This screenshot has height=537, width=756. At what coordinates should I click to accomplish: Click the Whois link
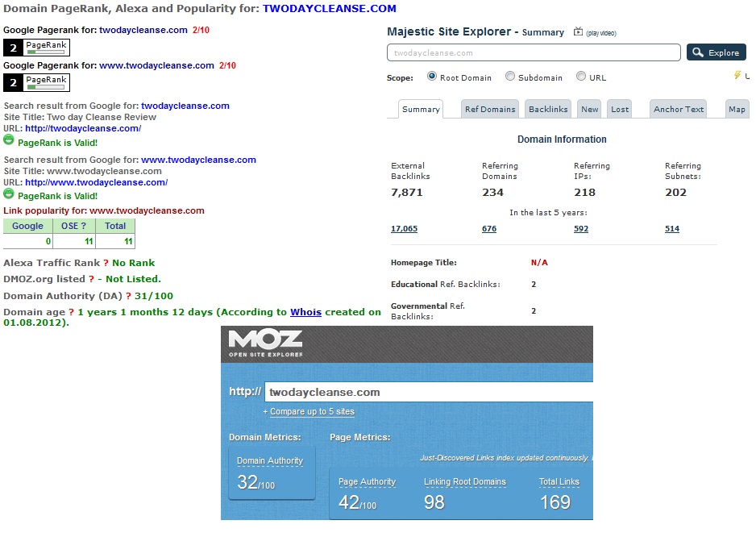click(x=305, y=312)
